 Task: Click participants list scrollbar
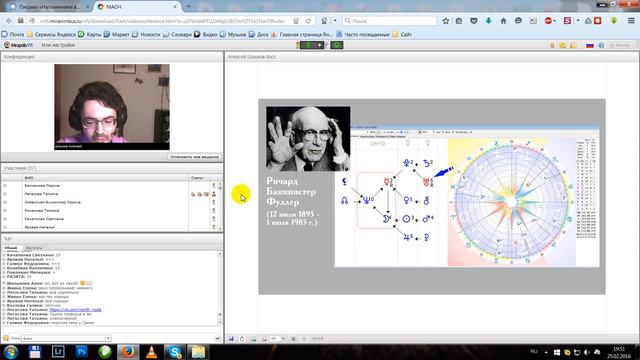pyautogui.click(x=220, y=206)
